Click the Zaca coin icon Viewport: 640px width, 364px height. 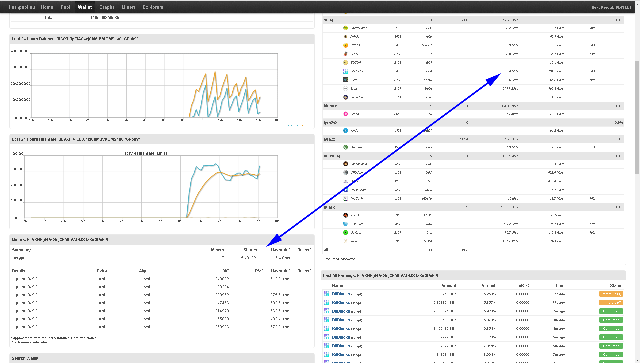tap(346, 89)
